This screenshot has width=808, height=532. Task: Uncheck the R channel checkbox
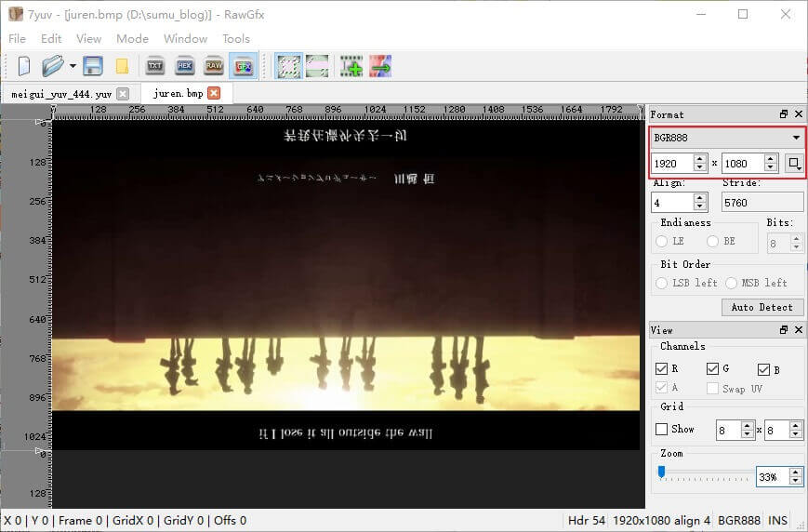click(661, 369)
